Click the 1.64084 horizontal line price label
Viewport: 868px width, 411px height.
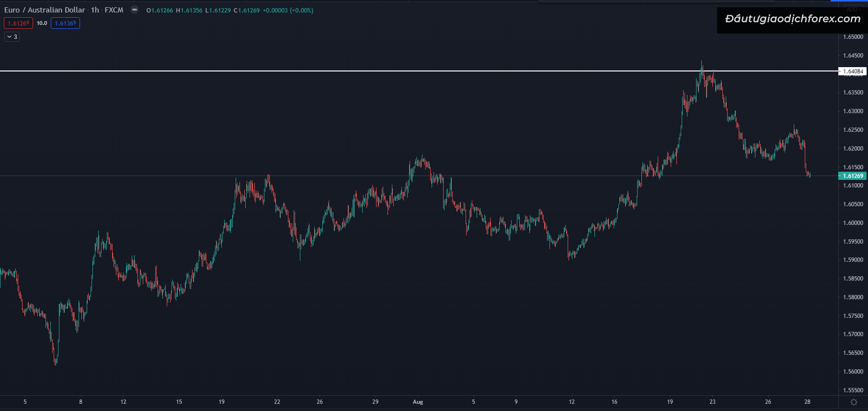coord(853,71)
